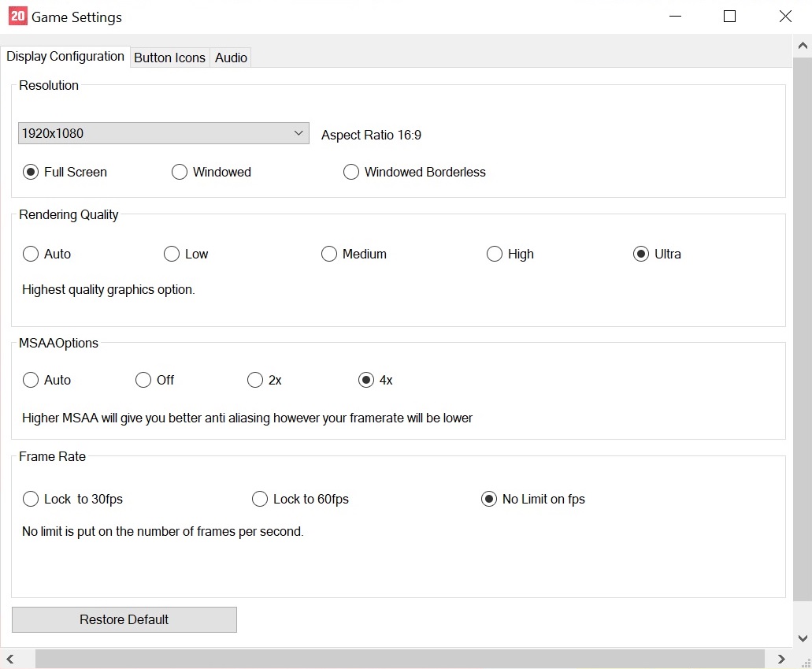Click the window resize grip corner
This screenshot has width=812, height=669.
805,662
